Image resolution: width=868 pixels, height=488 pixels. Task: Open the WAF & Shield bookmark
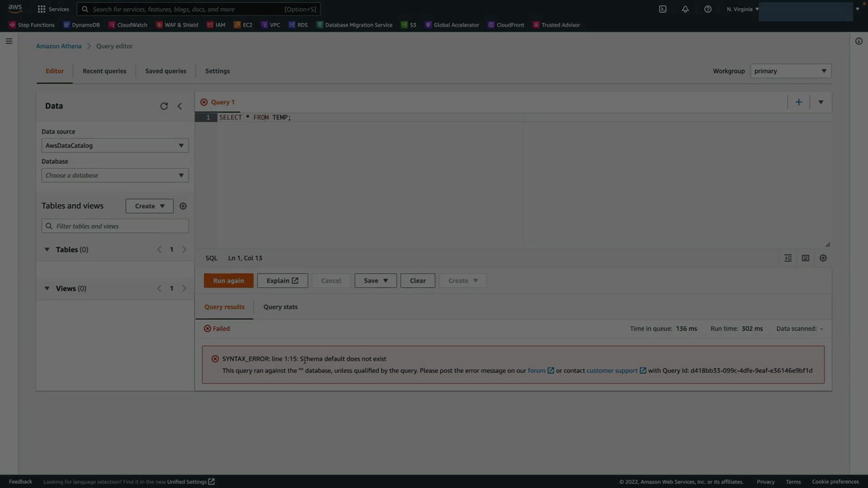[177, 25]
